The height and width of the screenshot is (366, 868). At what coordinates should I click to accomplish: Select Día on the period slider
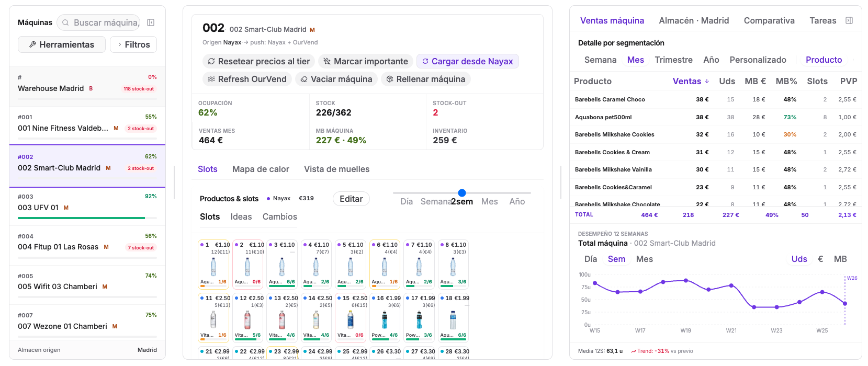pos(407,201)
